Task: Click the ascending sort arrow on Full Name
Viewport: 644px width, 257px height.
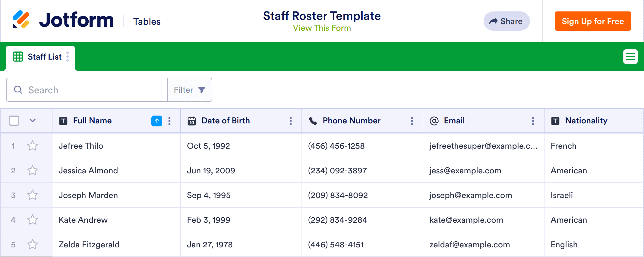Action: tap(156, 121)
